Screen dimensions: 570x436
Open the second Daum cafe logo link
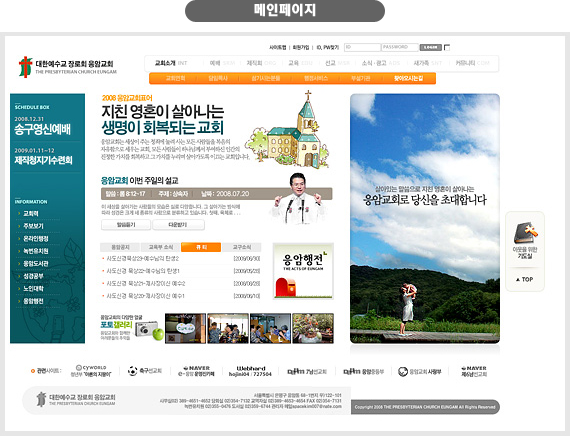tap(364, 371)
